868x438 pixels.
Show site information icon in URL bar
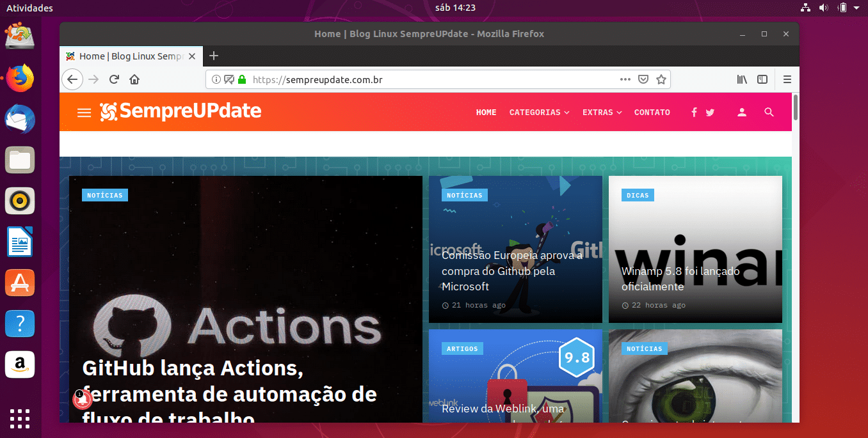point(216,79)
